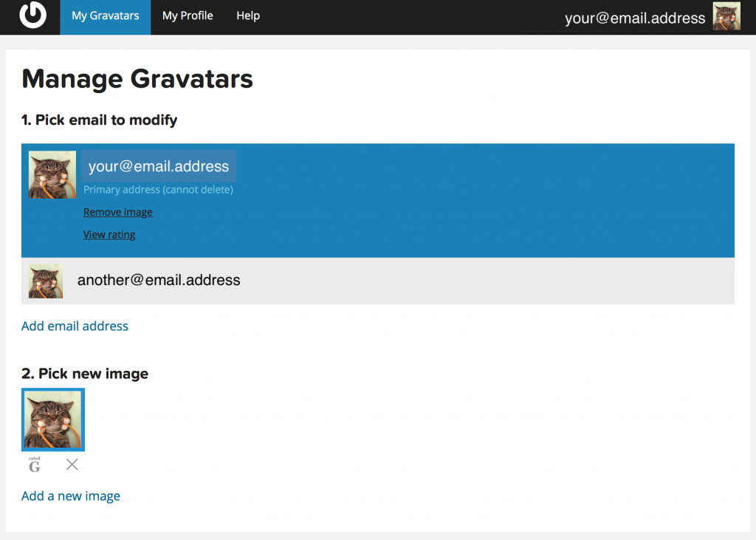Open the View rating link
This screenshot has height=540, width=756.
click(109, 235)
